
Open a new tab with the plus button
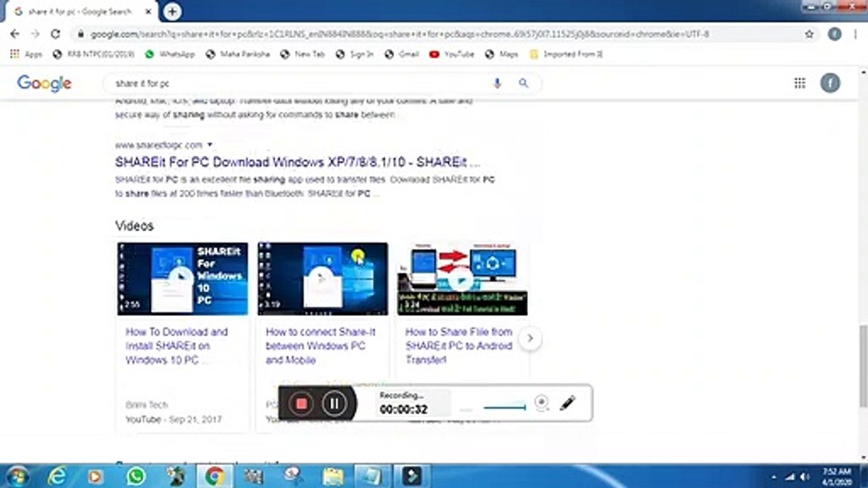(172, 12)
